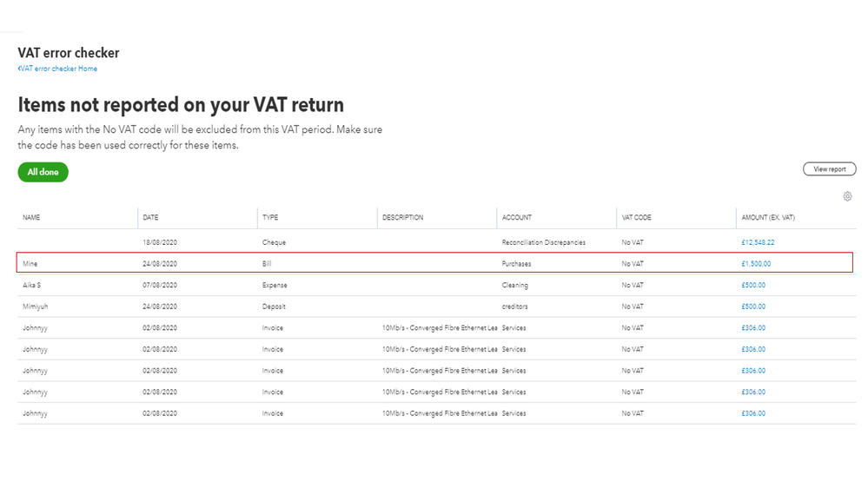
Task: Open the £500.00 deposit amount for Mimiyuh
Action: 753,307
